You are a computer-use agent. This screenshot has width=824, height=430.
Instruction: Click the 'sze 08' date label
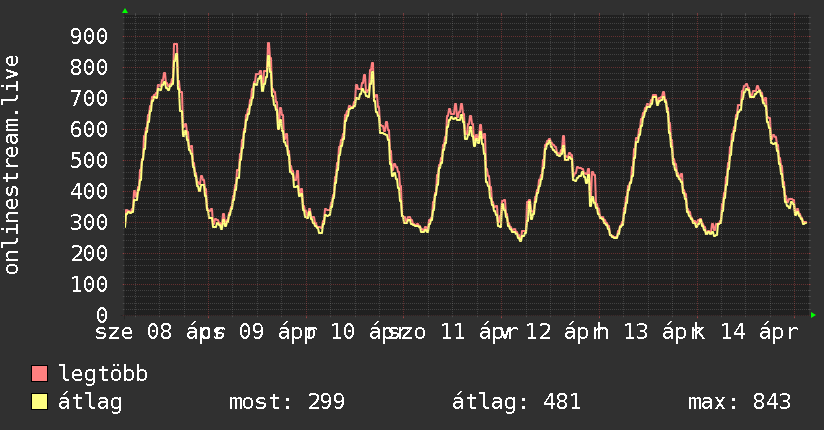(133, 332)
